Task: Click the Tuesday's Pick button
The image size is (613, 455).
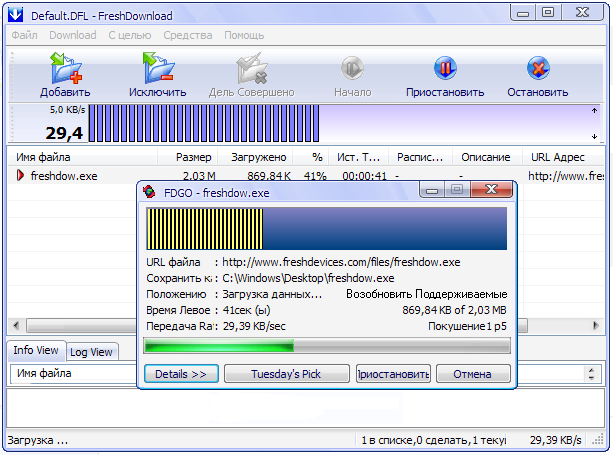Action: pos(286,374)
